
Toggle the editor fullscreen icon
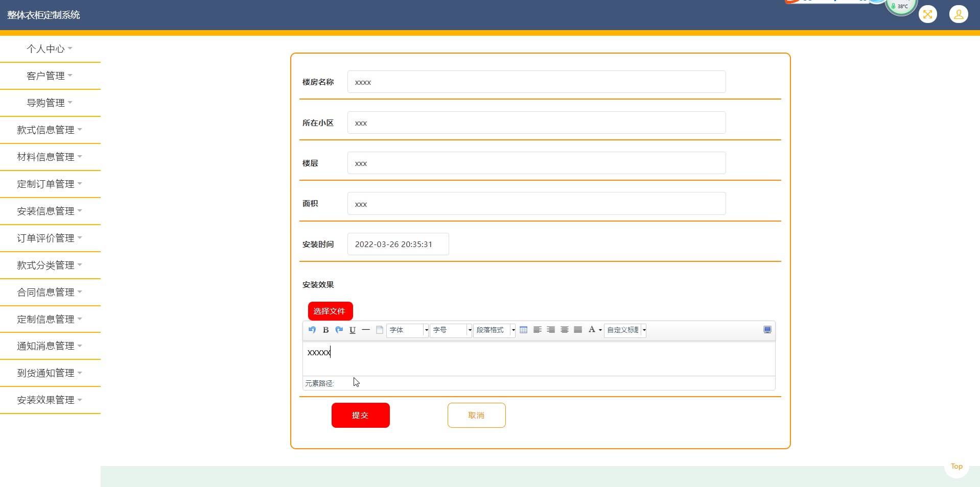[767, 330]
